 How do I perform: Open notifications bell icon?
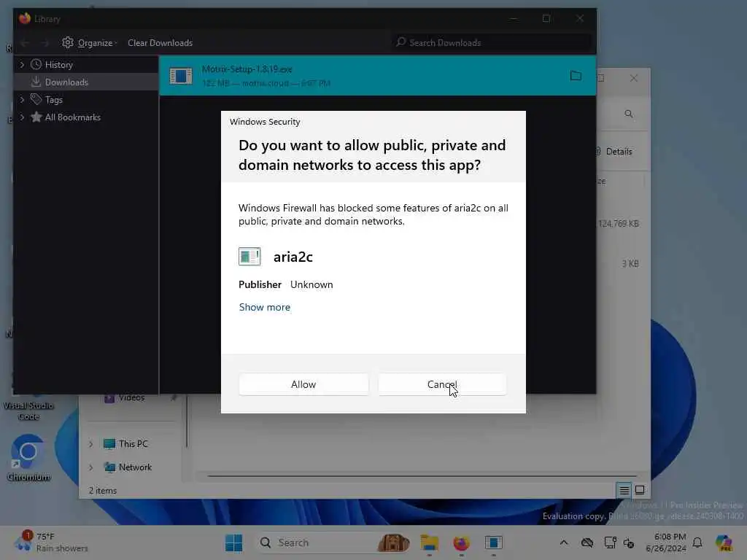click(x=697, y=542)
